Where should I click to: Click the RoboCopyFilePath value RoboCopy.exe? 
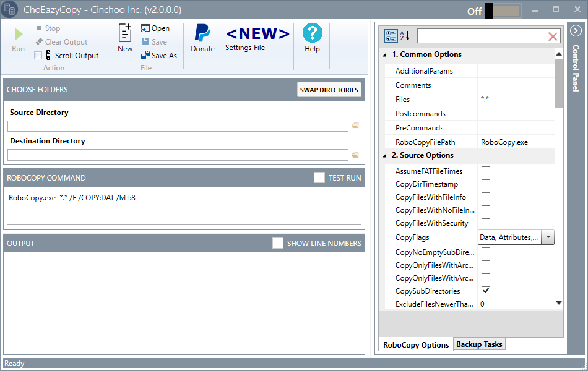[x=504, y=142]
